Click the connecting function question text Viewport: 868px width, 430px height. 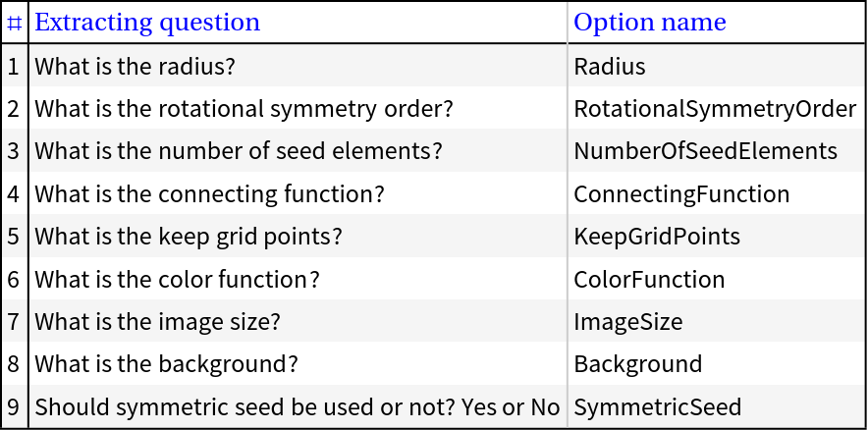coord(209,194)
